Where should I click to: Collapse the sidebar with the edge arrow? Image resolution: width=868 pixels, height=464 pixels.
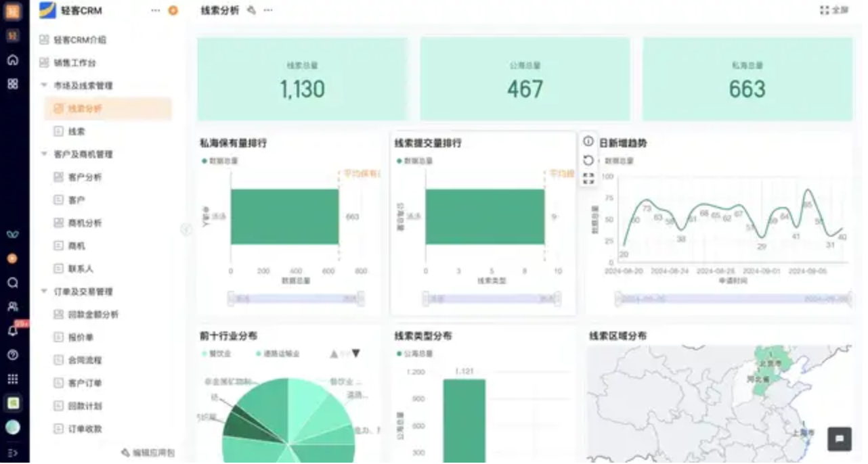(186, 230)
